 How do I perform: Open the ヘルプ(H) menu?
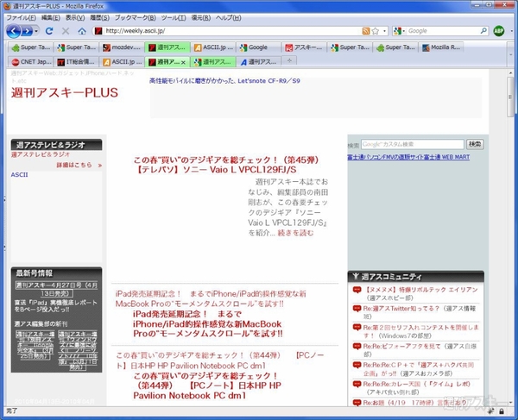pos(228,17)
